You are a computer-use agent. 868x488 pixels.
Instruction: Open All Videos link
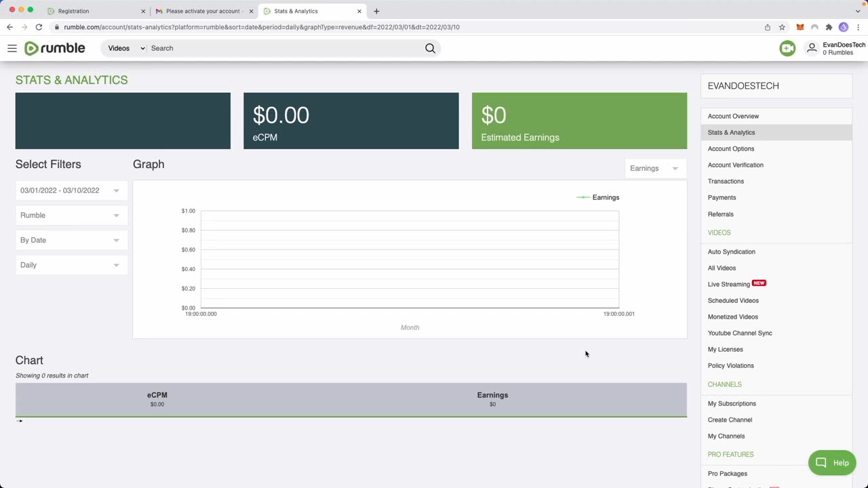[x=722, y=268]
